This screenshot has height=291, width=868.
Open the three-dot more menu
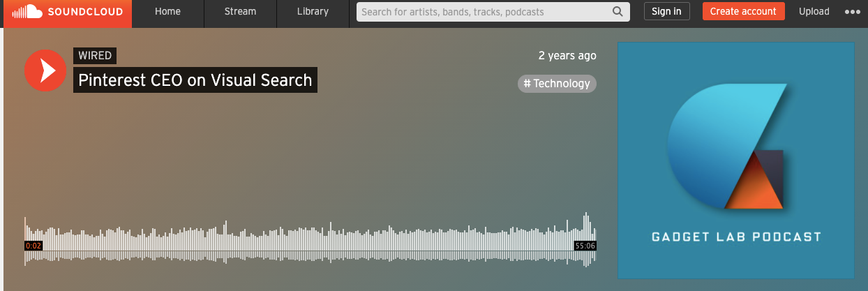pyautogui.click(x=853, y=12)
